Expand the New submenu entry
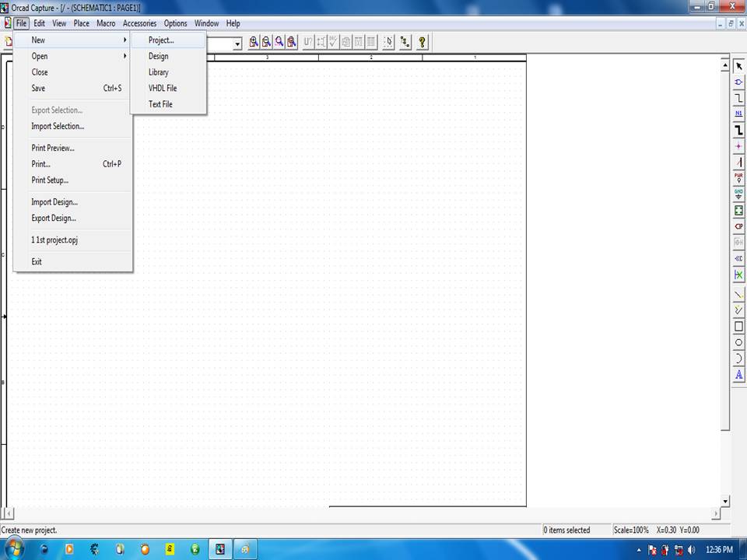 (x=73, y=40)
